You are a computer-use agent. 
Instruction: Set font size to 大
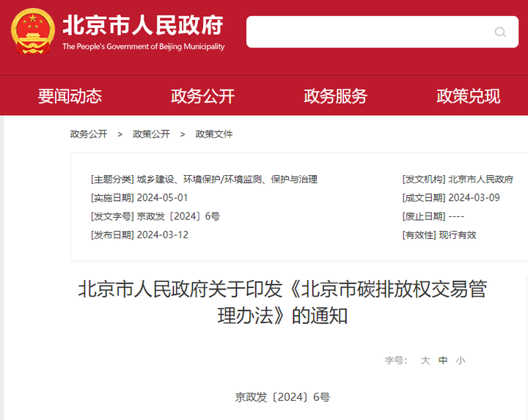tap(425, 361)
